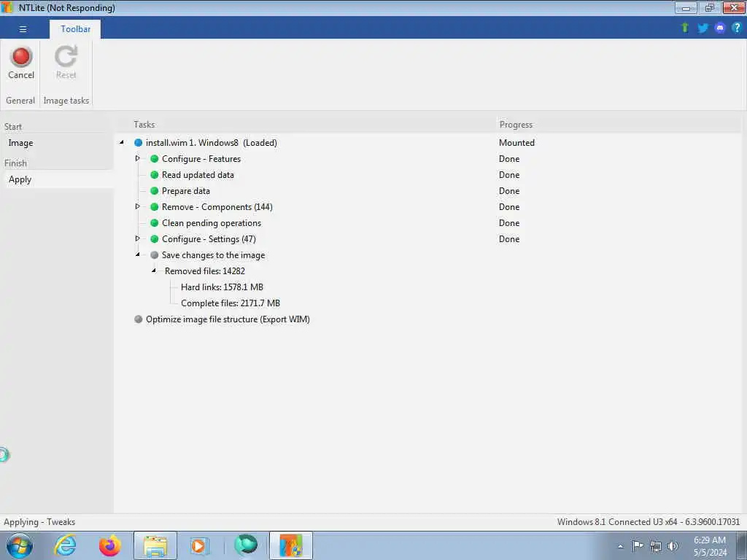Click grey dot beside Optimize image file structure
747x560 pixels.
(138, 319)
